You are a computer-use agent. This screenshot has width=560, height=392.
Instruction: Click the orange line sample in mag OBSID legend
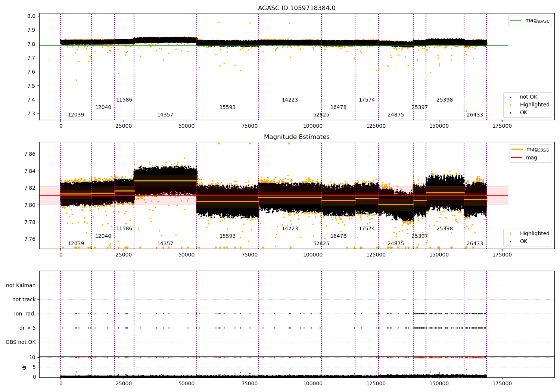[517, 149]
